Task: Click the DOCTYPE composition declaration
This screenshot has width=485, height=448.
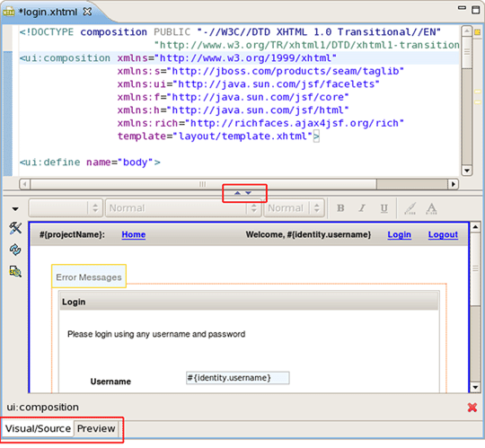Action: (x=230, y=32)
